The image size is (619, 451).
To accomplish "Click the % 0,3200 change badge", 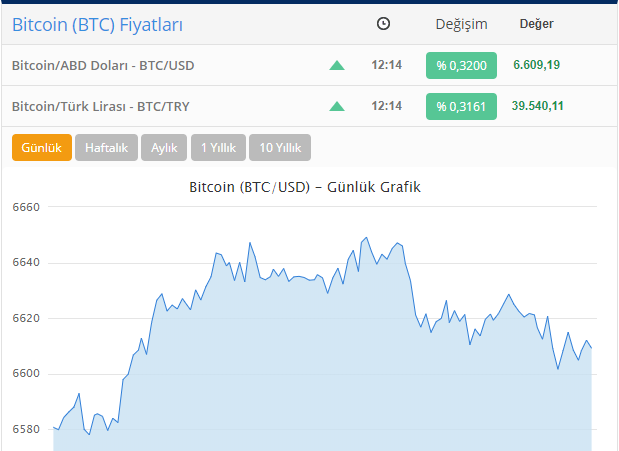I will coord(461,65).
